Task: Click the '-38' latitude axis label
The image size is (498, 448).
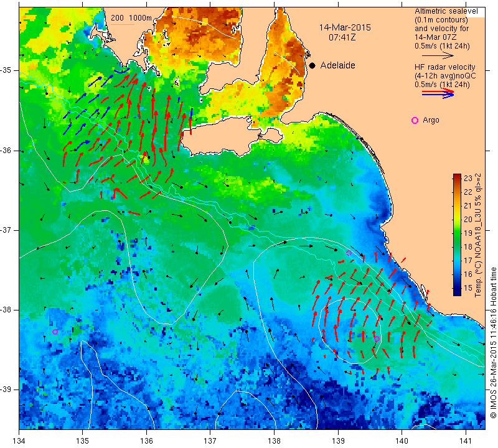Action: coord(6,310)
